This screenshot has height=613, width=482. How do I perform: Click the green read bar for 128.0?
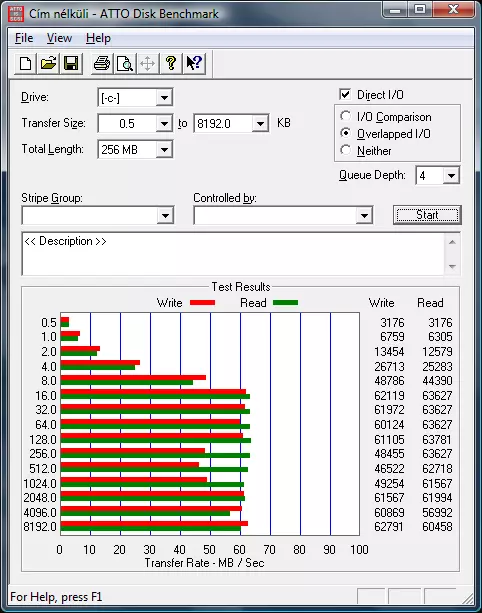[156, 441]
